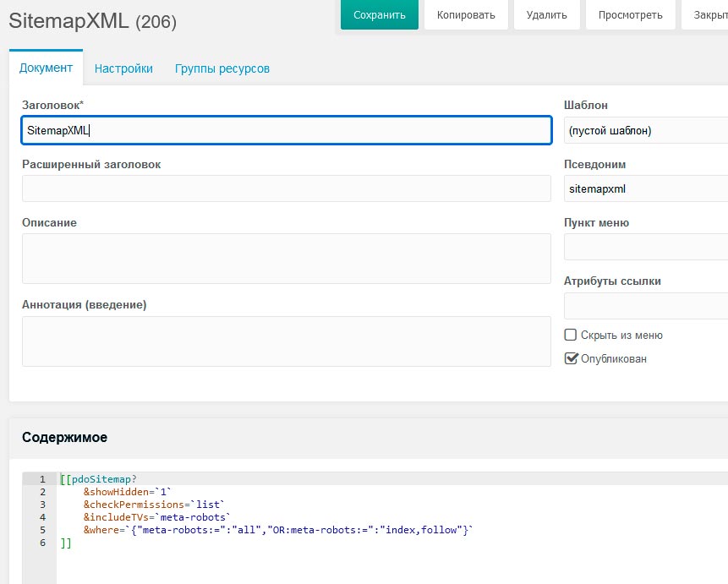Click code line [[pdoSitemap?

tap(98, 479)
